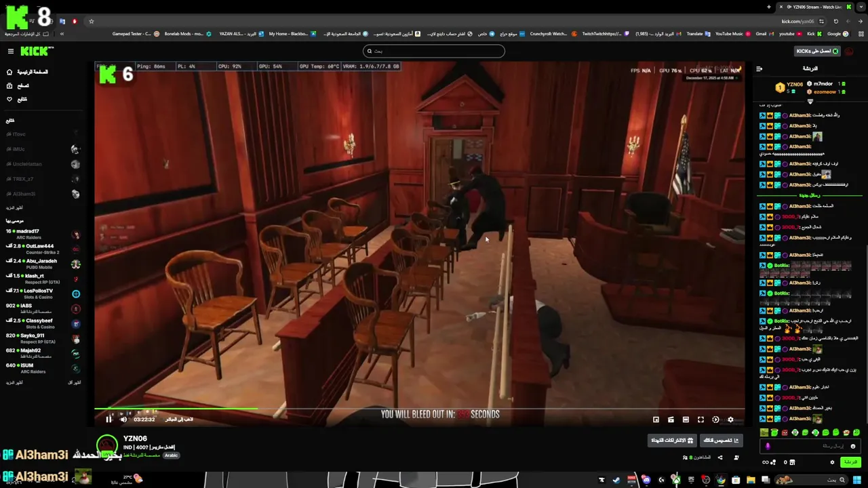
Task: Open the Gamepad Tester bookmark
Action: (x=136, y=34)
